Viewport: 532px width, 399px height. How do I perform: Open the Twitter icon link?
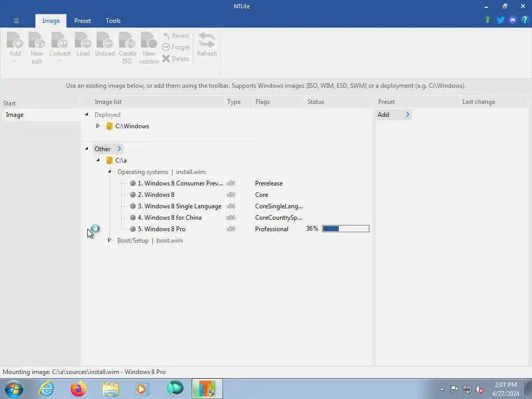(500, 20)
